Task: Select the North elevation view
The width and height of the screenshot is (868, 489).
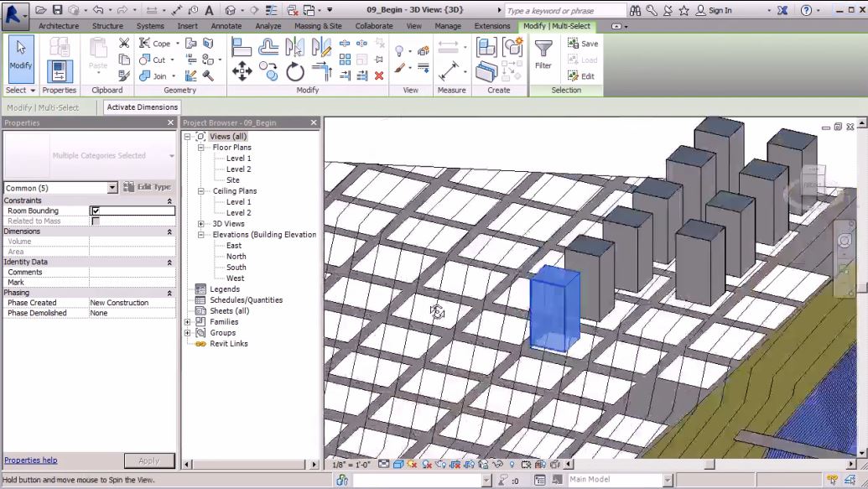Action: tap(236, 257)
